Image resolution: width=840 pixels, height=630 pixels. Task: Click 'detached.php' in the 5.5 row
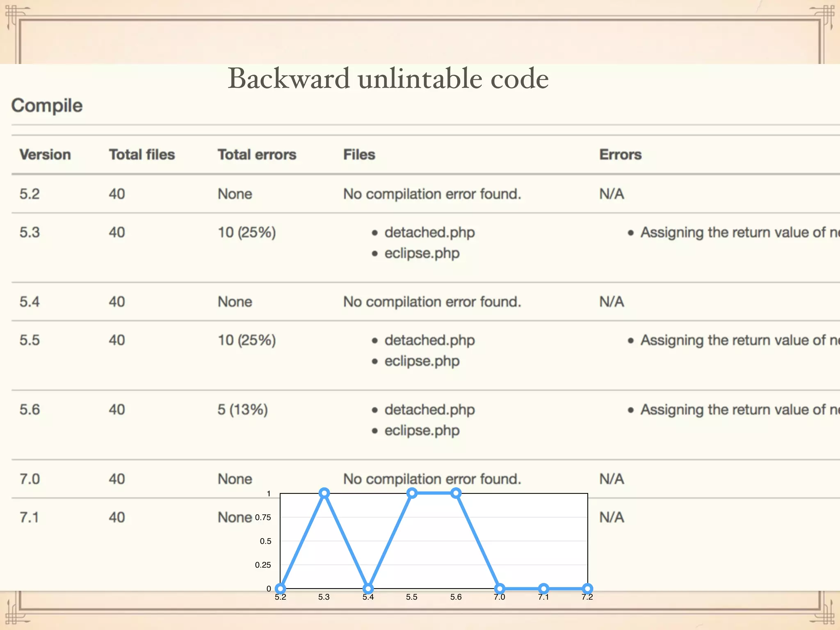point(429,340)
